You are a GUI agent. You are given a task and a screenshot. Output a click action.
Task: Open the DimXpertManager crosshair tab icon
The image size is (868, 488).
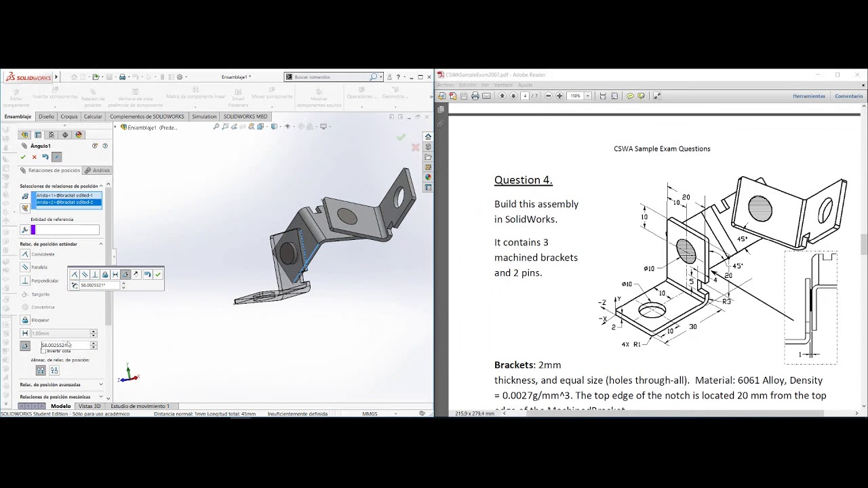[65, 135]
